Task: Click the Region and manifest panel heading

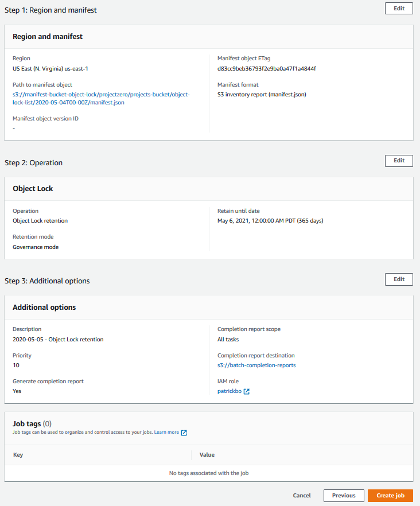Action: coord(48,37)
